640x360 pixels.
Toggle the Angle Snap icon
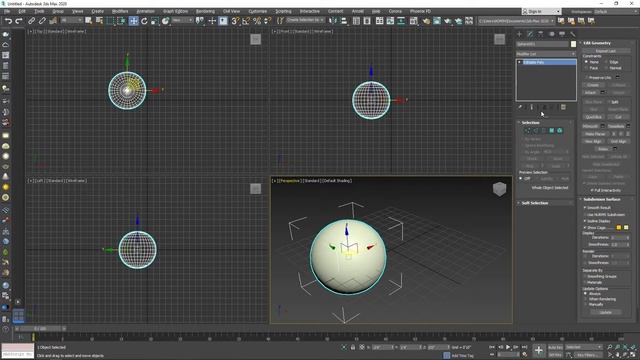click(246, 21)
